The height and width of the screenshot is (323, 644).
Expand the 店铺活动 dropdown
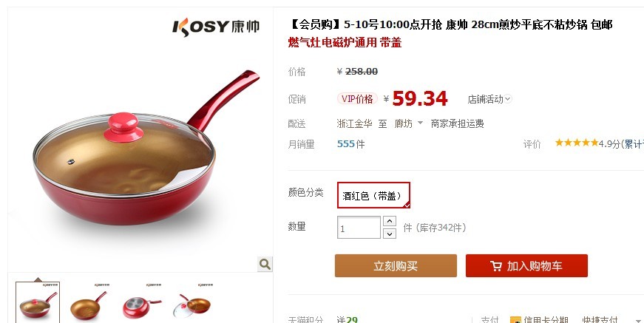click(x=489, y=99)
